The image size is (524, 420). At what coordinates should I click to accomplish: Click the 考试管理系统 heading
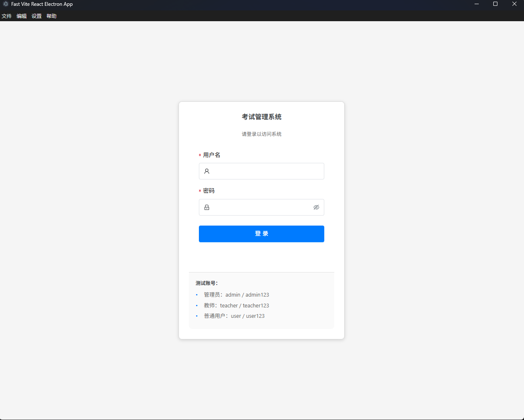[262, 117]
